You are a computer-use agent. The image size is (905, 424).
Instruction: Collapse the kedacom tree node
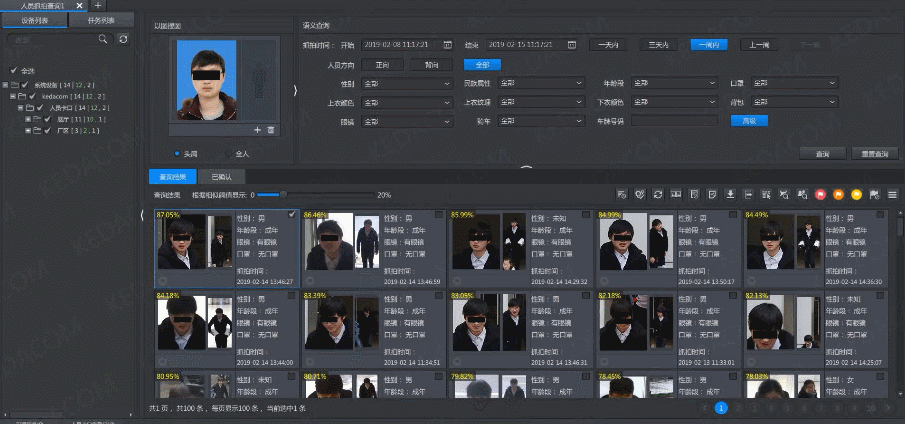pos(13,96)
